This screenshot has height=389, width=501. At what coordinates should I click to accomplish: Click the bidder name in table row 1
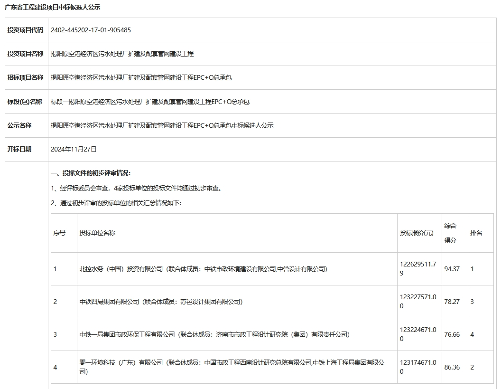coord(203,269)
